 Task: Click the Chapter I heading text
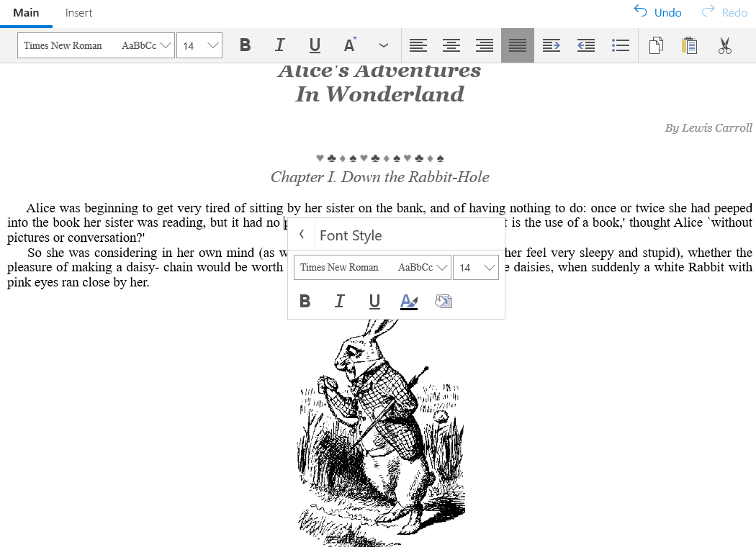pos(380,177)
